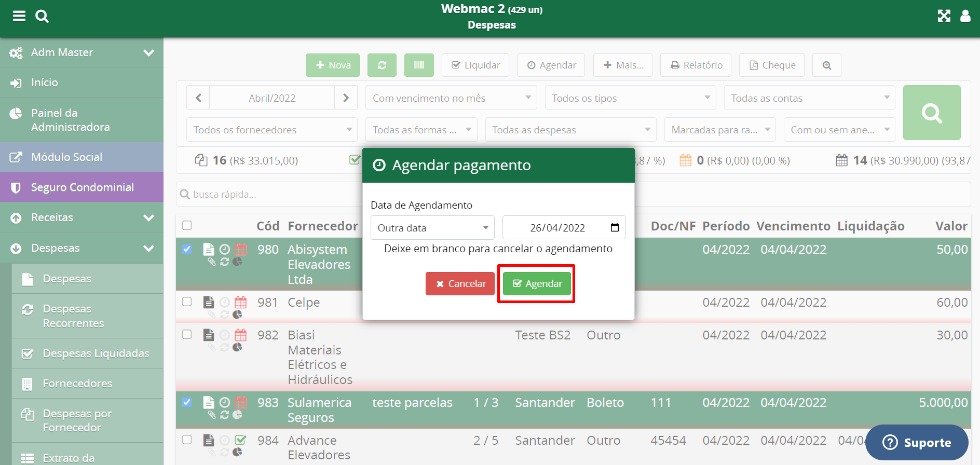Open the pie chart icon of expense 981

pyautogui.click(x=237, y=314)
